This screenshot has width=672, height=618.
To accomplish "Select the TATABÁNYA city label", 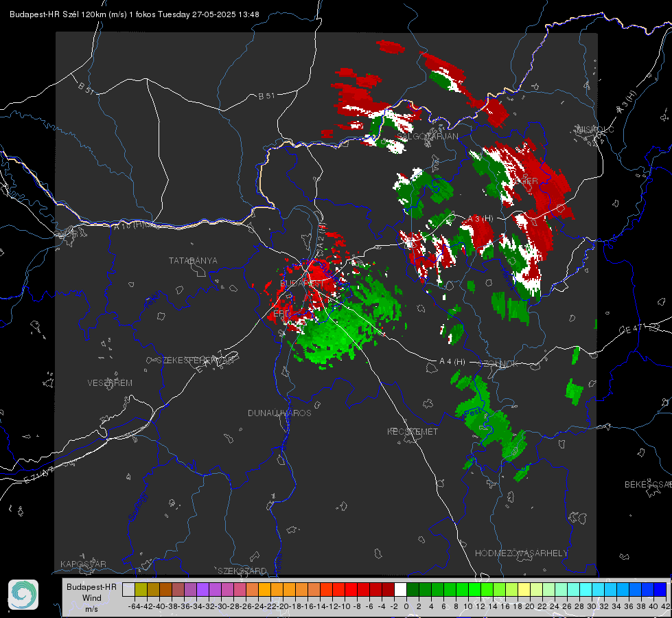I will (193, 260).
